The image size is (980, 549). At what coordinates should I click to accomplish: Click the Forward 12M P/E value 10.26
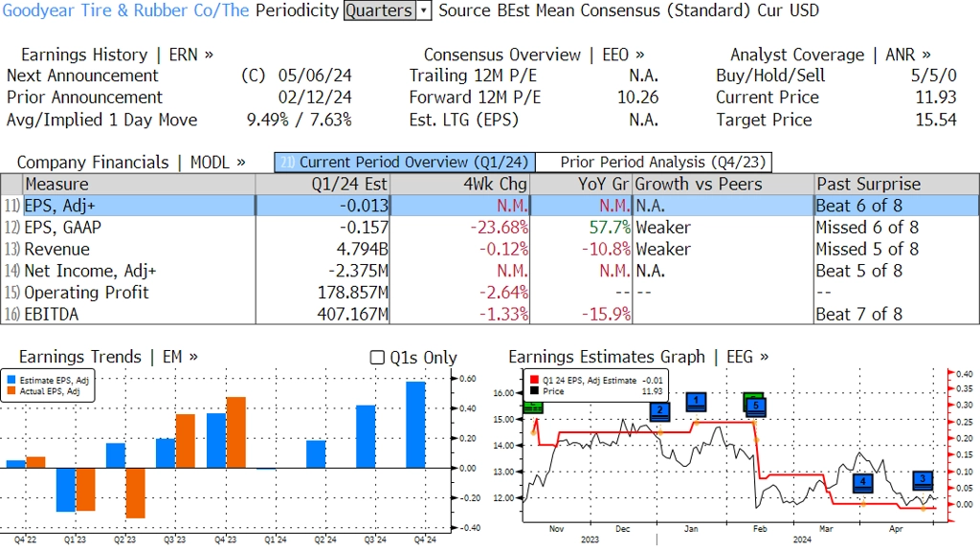pos(637,98)
